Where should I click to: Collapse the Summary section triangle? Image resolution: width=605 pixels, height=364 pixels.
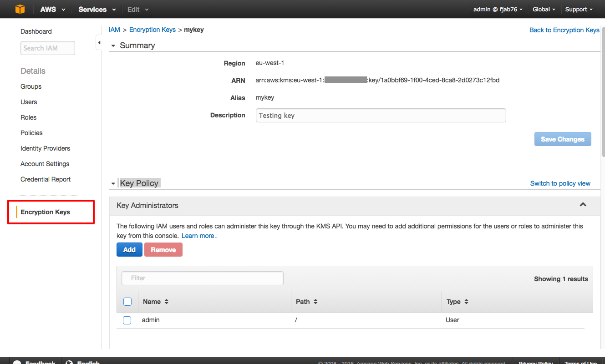point(113,46)
